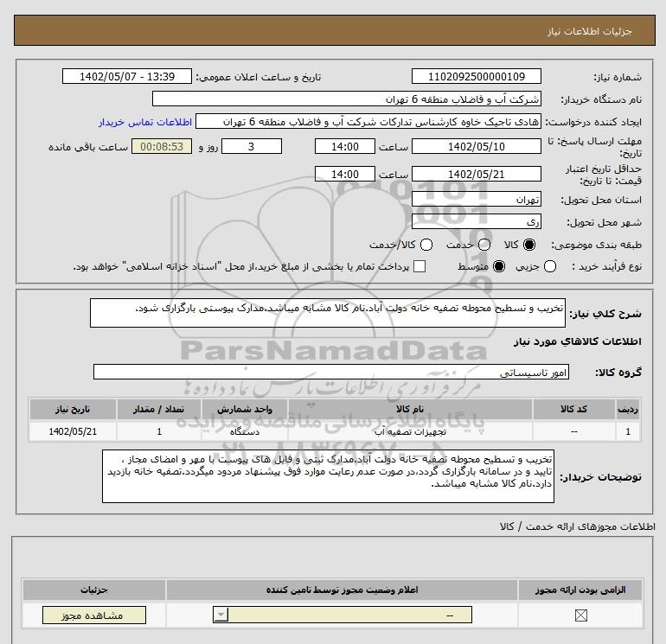Screen dimensions: 666x644
Task: Click the کد کالا column header
Action: click(x=573, y=409)
